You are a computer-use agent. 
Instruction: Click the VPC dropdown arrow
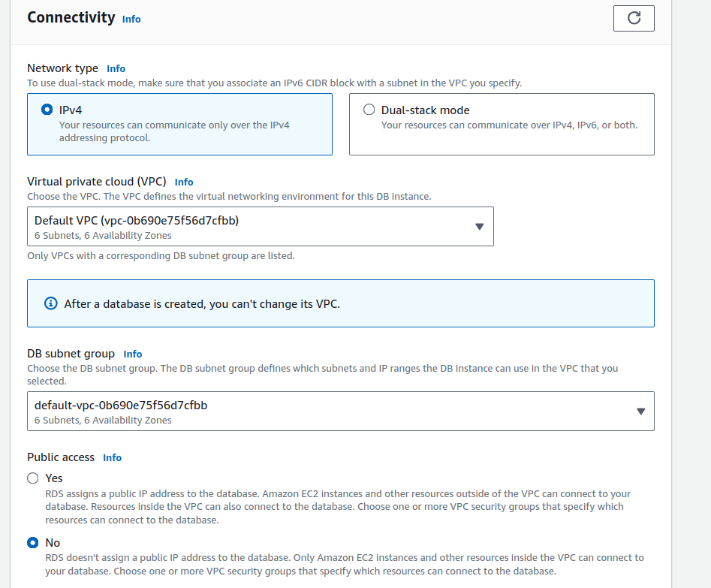tap(480, 227)
